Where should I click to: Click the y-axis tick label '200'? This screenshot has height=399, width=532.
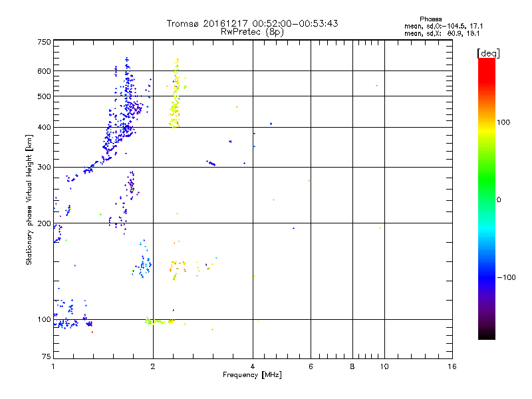click(x=44, y=223)
